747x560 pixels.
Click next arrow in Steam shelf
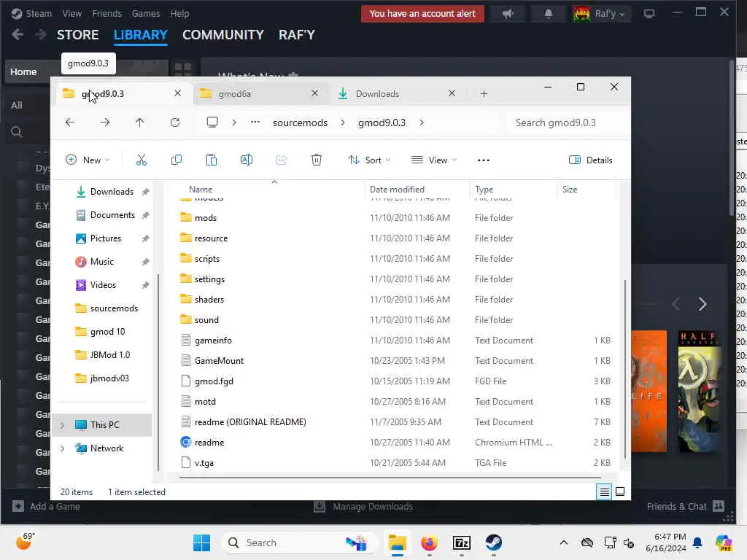tap(703, 304)
